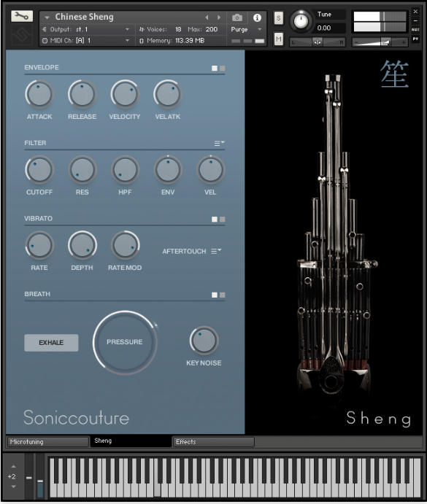Viewport: 427px width, 504px height.
Task: Open the instrument info icon
Action: (x=257, y=18)
